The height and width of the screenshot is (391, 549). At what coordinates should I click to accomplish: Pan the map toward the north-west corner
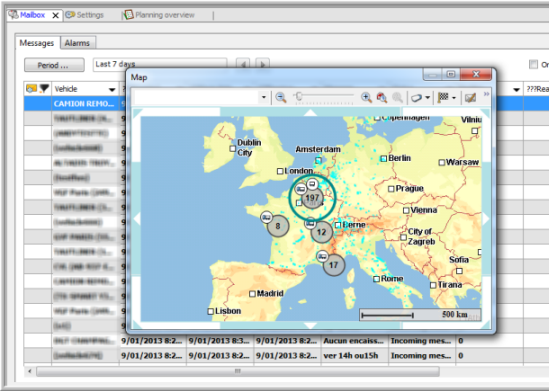[137, 112]
